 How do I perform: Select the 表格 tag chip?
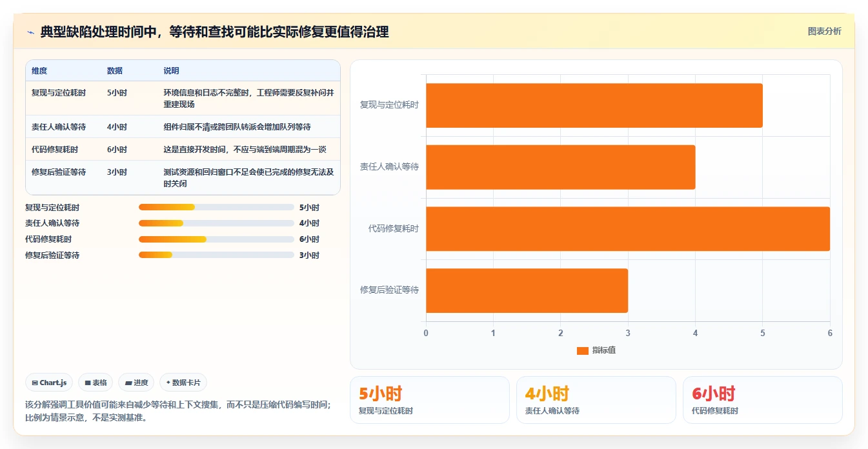(96, 383)
